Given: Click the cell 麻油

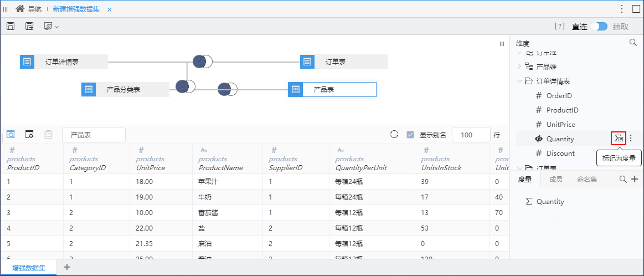Looking at the screenshot, I should 228,243.
